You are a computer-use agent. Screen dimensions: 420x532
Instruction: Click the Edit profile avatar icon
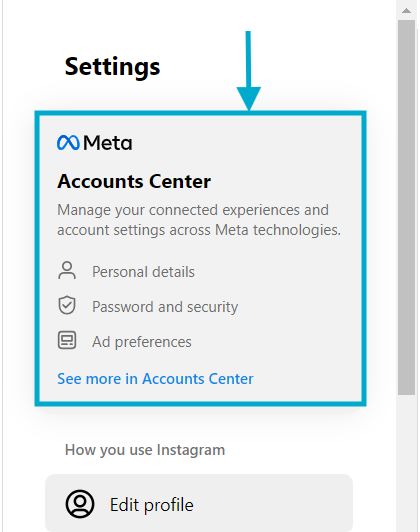pyautogui.click(x=80, y=504)
